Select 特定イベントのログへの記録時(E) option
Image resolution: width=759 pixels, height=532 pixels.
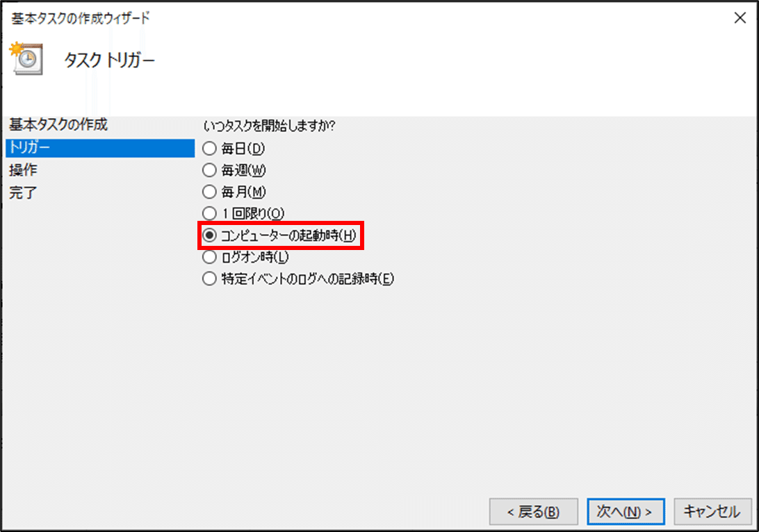click(x=298, y=279)
